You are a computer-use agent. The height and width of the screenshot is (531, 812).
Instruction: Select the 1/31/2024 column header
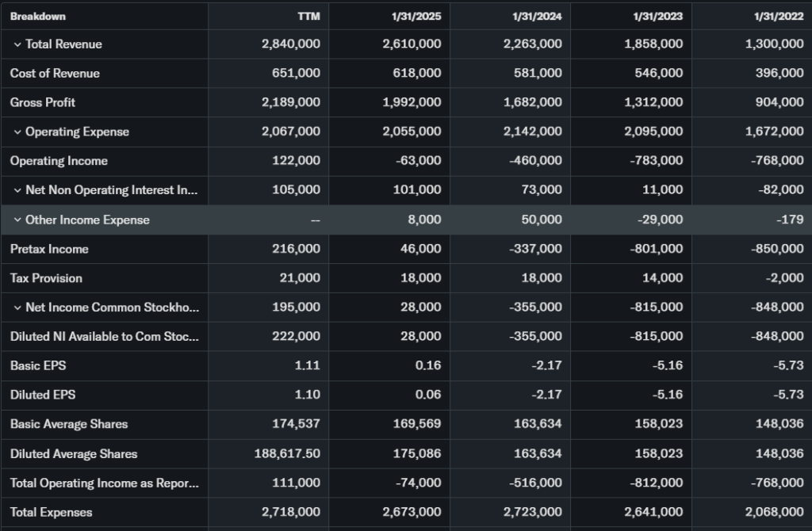click(538, 16)
